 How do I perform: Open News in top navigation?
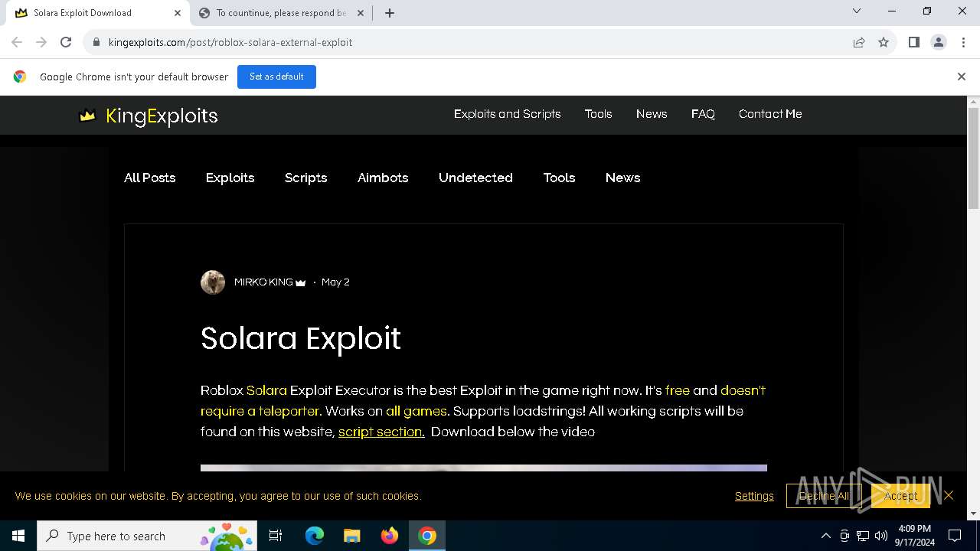(652, 114)
